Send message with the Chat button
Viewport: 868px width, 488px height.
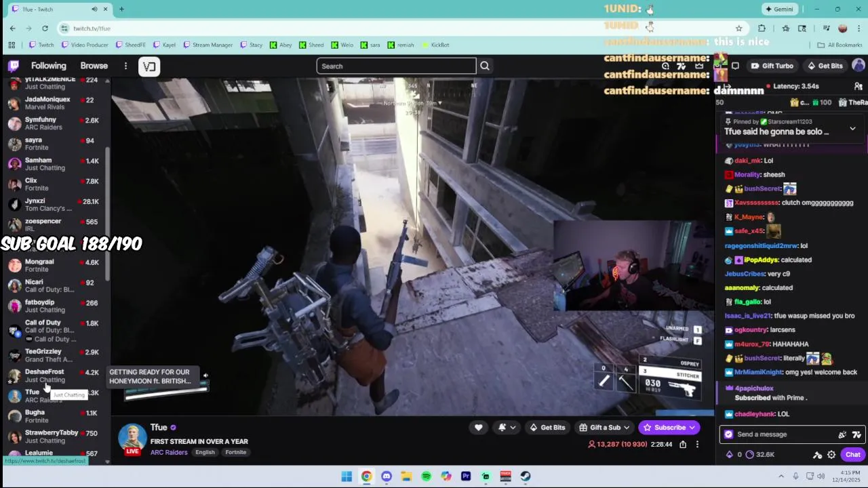[x=852, y=455]
